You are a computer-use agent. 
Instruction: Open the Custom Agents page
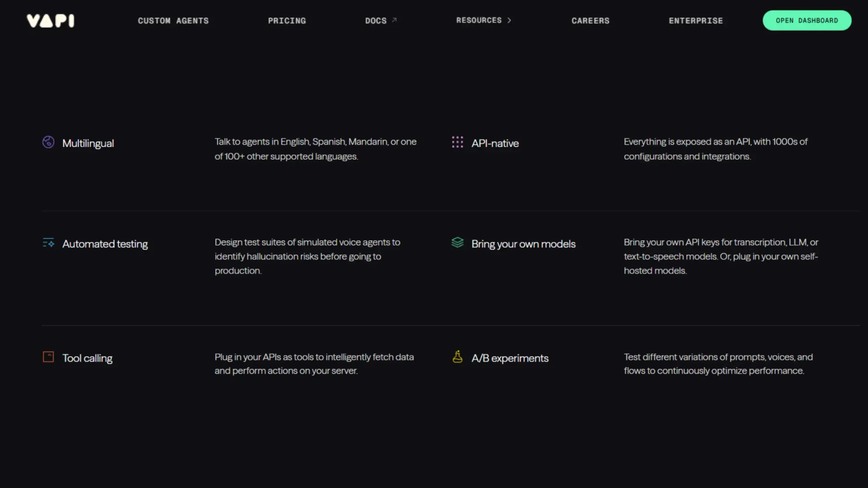(x=173, y=21)
